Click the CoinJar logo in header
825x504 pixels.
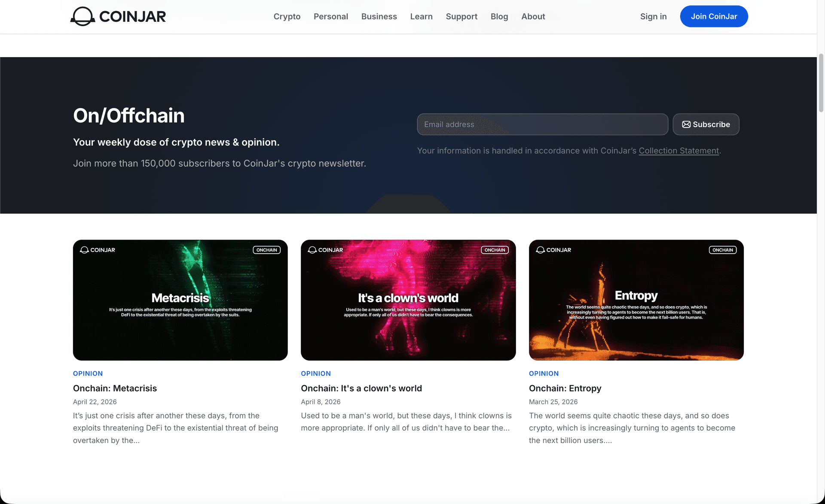pos(118,16)
